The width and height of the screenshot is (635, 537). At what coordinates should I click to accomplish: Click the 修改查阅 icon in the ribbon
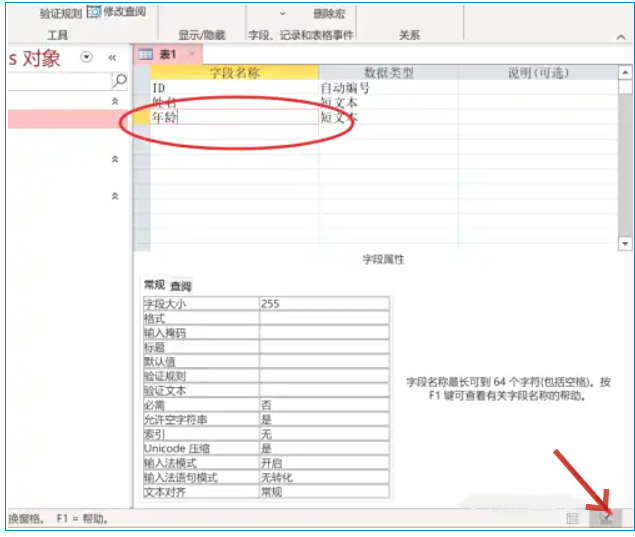(x=93, y=12)
